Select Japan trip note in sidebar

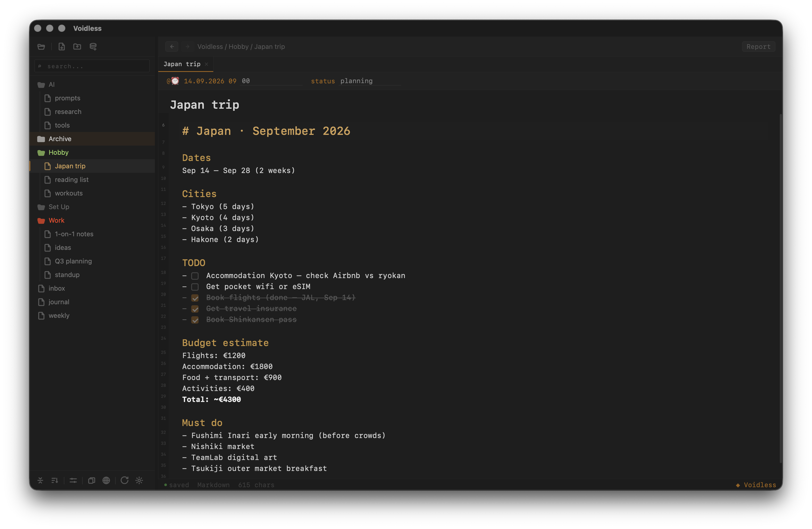coord(92,166)
